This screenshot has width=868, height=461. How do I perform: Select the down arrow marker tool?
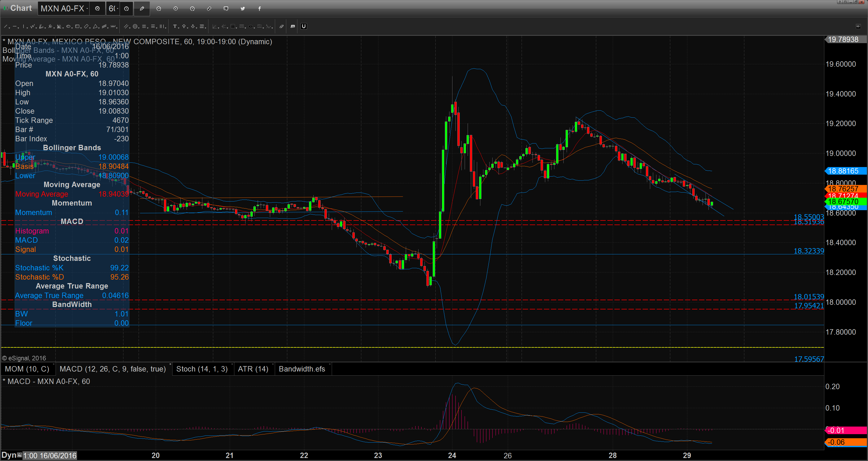click(x=193, y=26)
